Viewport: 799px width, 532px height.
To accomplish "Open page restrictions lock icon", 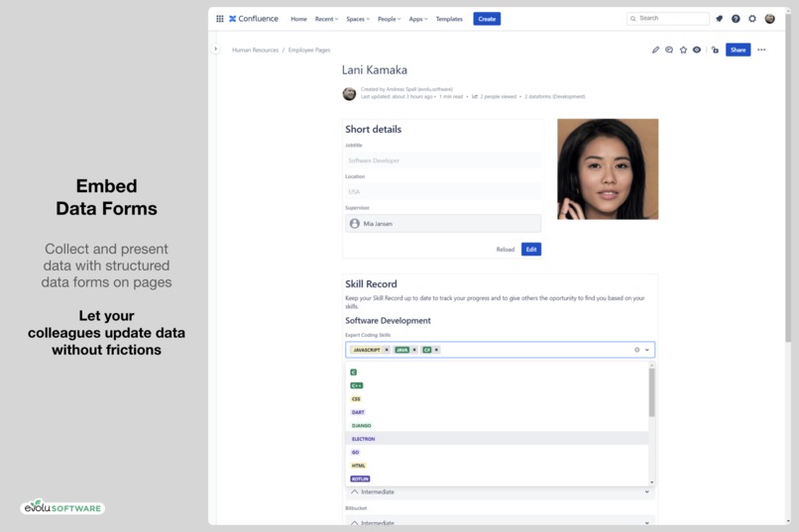I will click(715, 50).
